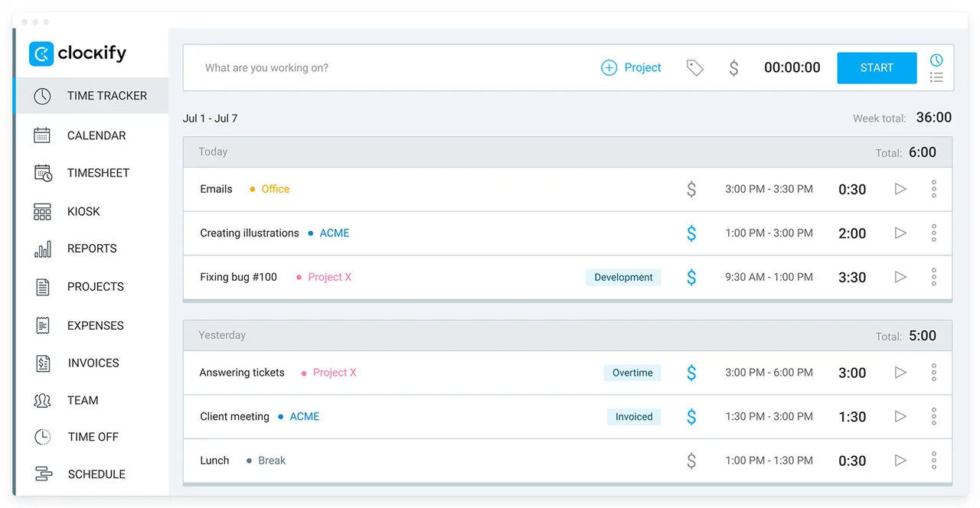Open three-dot menu for Fixing bug #100

934,277
